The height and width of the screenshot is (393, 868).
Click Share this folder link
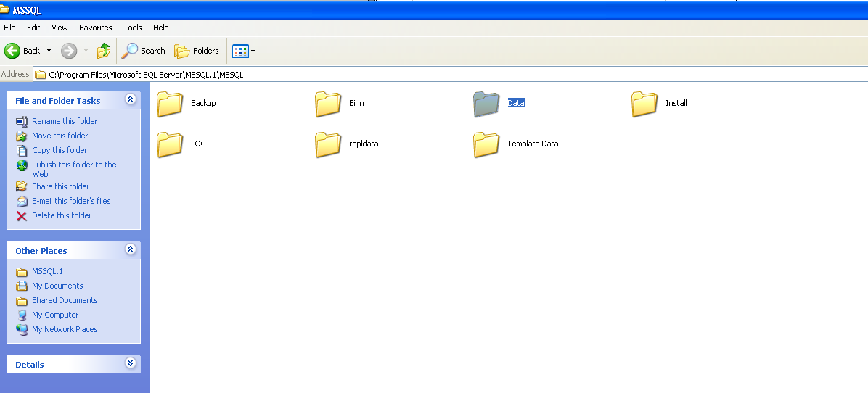click(61, 186)
